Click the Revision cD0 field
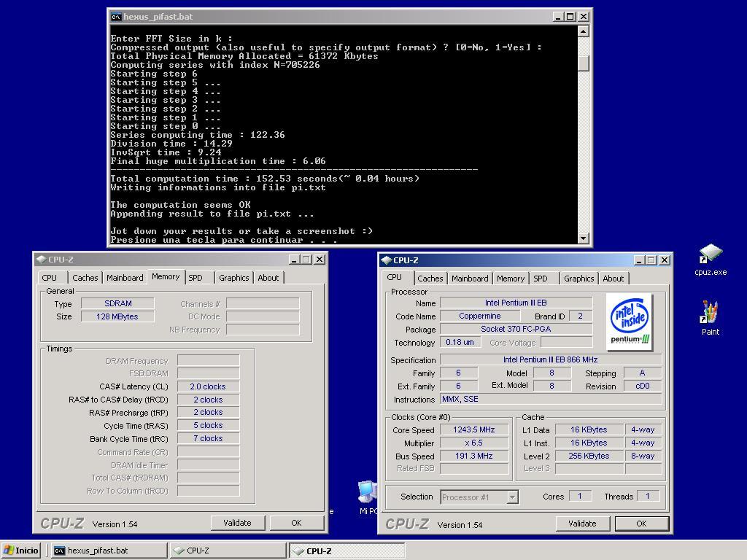Image resolution: width=747 pixels, height=560 pixels. [643, 386]
